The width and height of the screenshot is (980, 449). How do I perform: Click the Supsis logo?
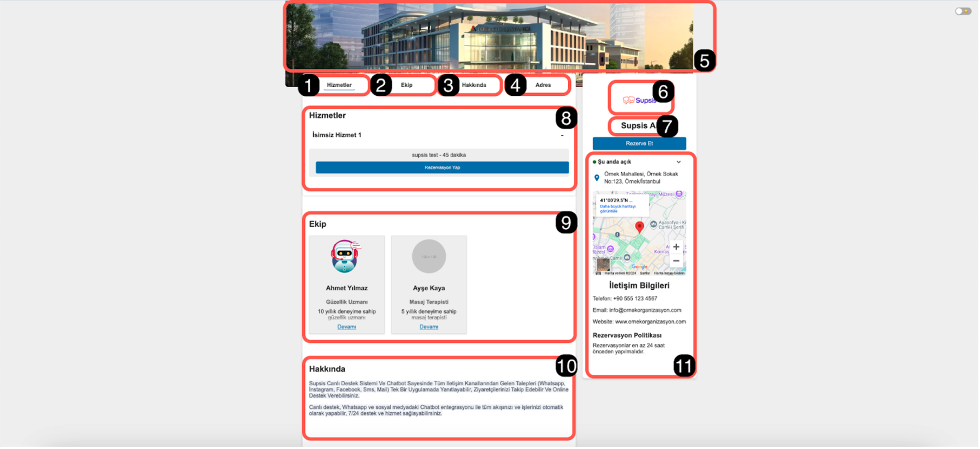(640, 100)
